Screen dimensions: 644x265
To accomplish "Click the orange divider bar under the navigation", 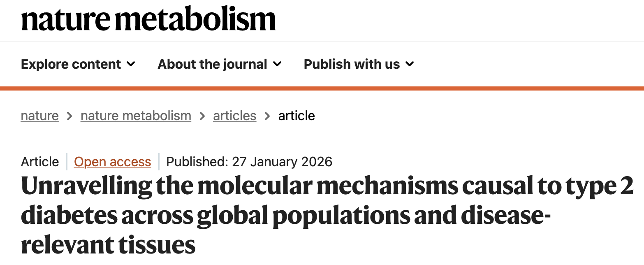I will 322,88.
